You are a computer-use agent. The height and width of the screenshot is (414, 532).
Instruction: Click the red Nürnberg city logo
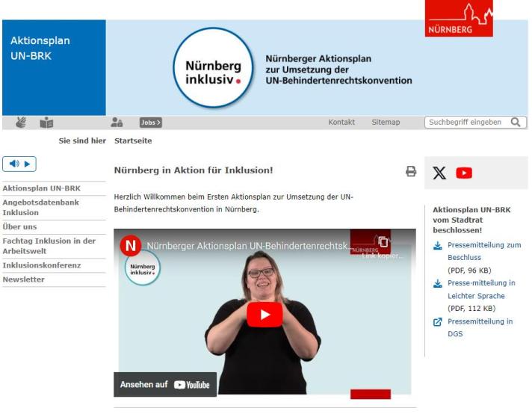pyautogui.click(x=459, y=19)
